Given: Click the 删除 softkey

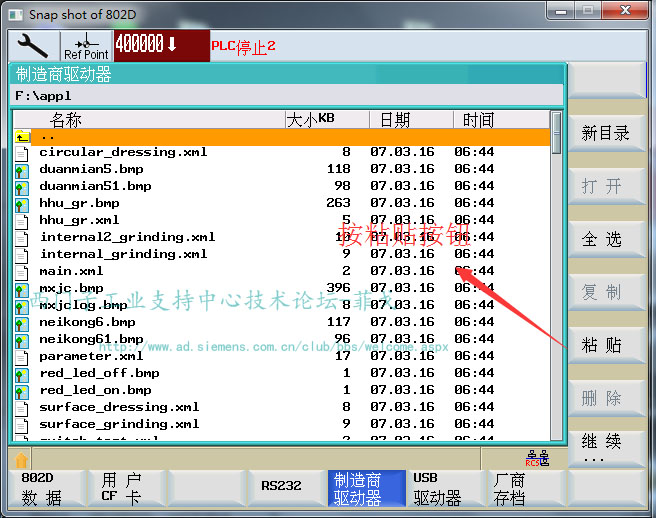Looking at the screenshot, I should pyautogui.click(x=606, y=397).
